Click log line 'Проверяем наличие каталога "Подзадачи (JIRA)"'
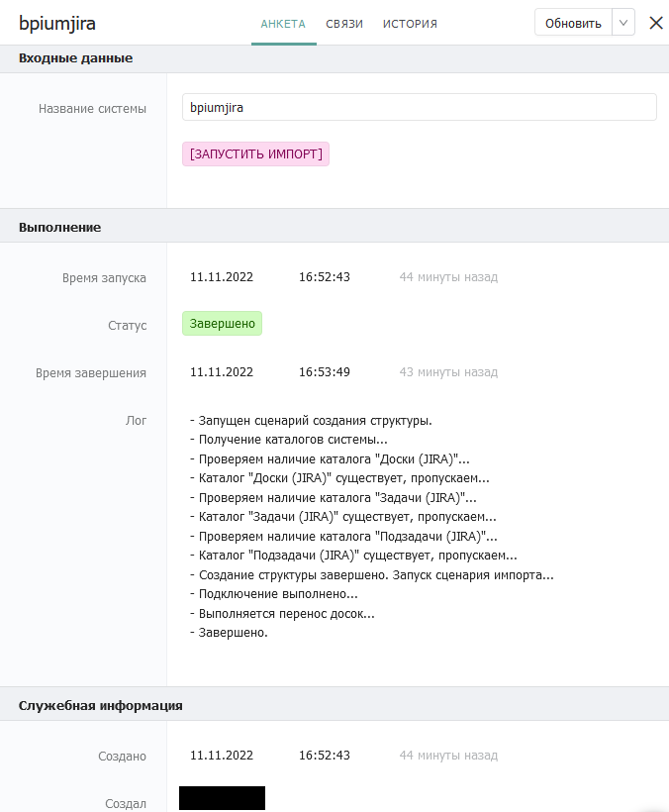This screenshot has width=669, height=812. (343, 537)
